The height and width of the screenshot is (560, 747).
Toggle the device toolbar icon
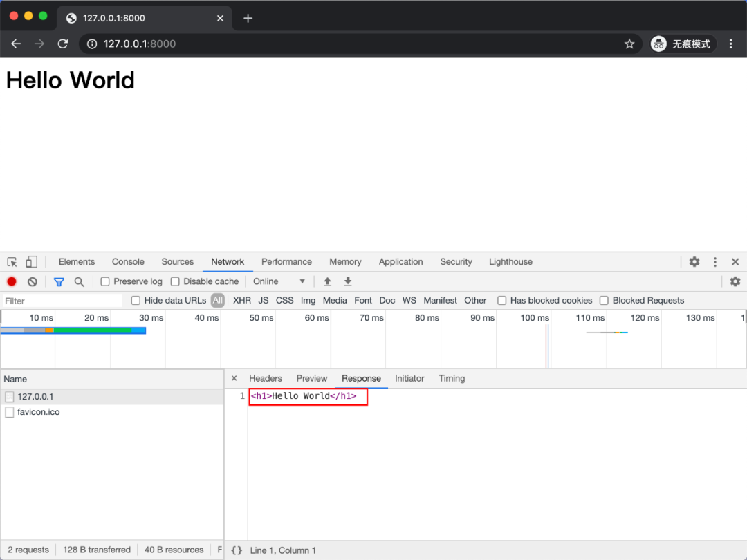click(31, 262)
